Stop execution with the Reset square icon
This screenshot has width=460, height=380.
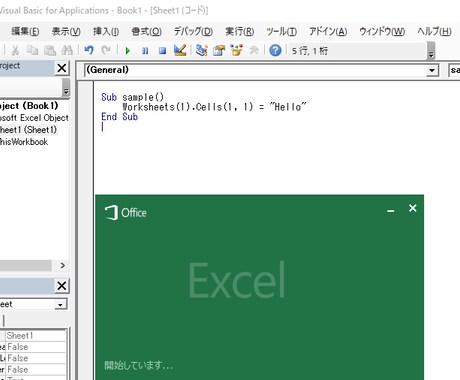162,51
